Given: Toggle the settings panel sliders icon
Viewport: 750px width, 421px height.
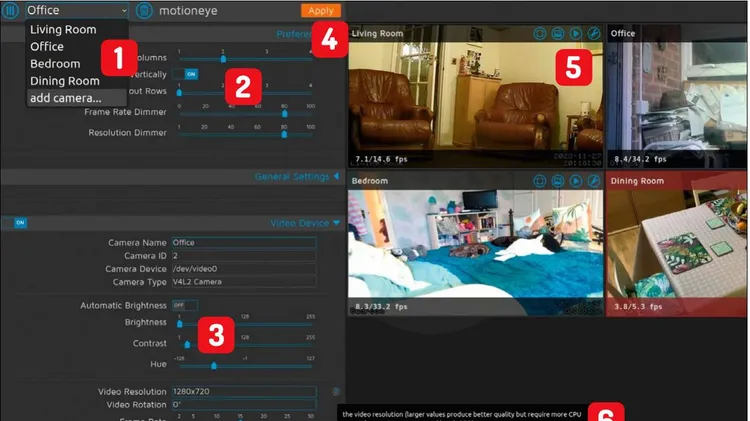Looking at the screenshot, I should pos(10,10).
